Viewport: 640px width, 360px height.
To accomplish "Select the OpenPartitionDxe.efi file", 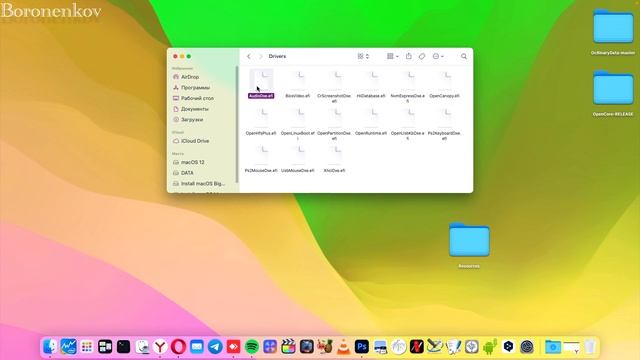I will 334,124.
